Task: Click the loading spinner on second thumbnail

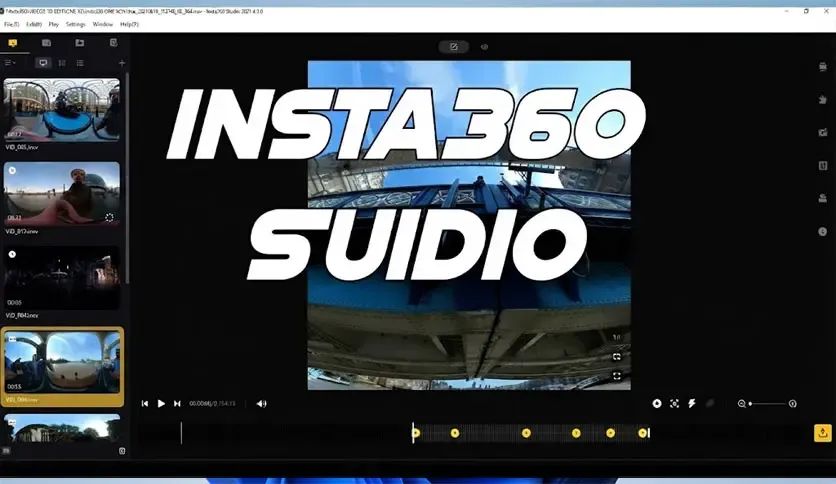Action: pyautogui.click(x=109, y=217)
